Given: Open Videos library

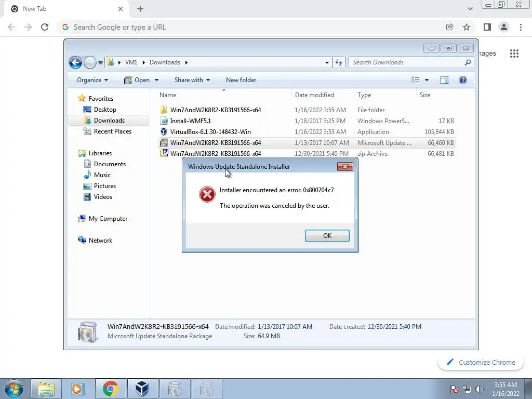Looking at the screenshot, I should click(x=103, y=197).
